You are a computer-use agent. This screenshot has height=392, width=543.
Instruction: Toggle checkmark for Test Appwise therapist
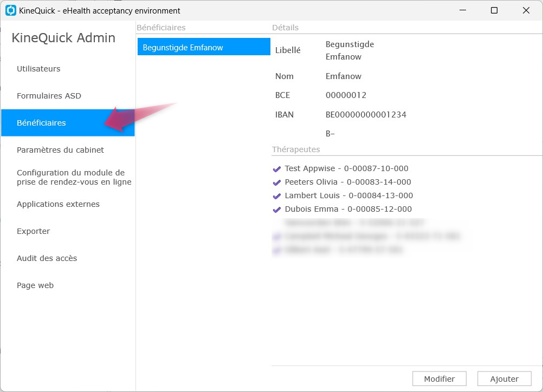277,169
